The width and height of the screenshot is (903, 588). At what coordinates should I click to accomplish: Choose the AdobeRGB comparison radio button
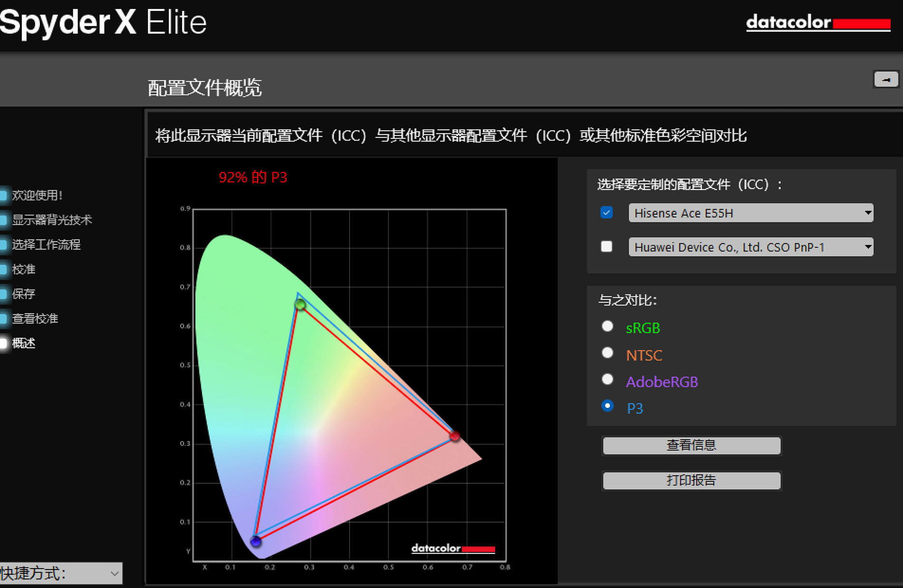click(607, 379)
